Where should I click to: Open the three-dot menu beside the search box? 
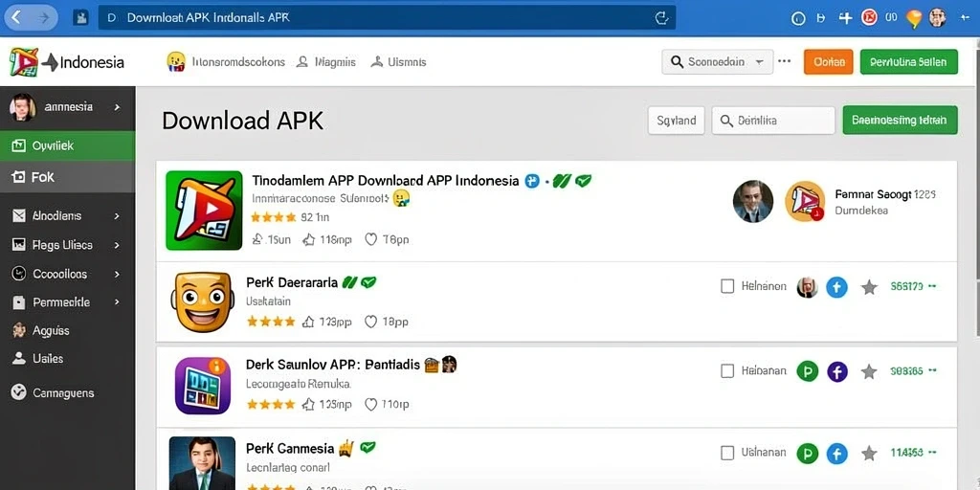coord(785,61)
